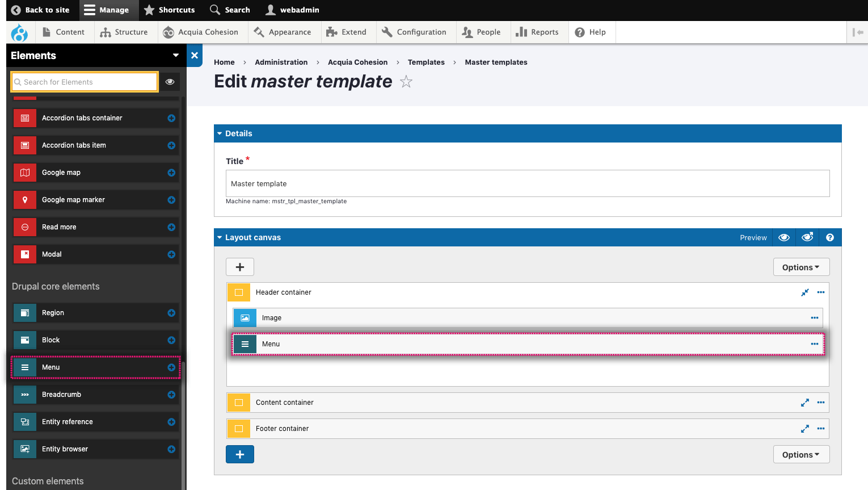Open webadmin user menu
The height and width of the screenshot is (490, 868).
(293, 10)
